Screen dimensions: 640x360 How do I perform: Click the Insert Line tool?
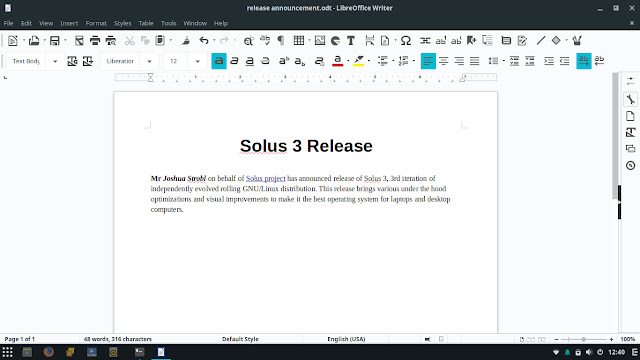tap(541, 40)
